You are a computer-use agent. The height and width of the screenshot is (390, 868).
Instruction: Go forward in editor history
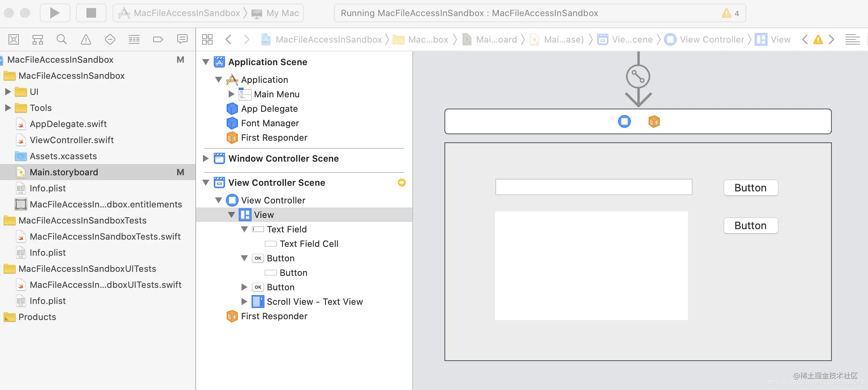(x=246, y=39)
